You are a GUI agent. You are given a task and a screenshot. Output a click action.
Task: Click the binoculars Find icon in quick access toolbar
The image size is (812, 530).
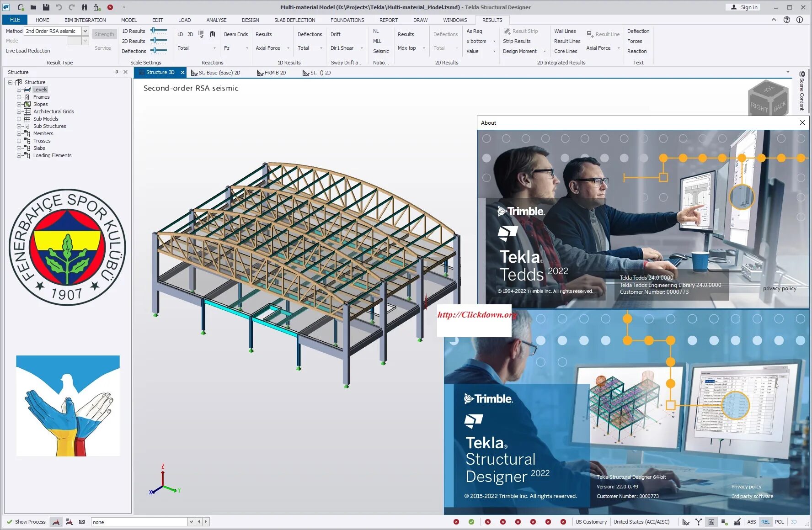coord(84,7)
